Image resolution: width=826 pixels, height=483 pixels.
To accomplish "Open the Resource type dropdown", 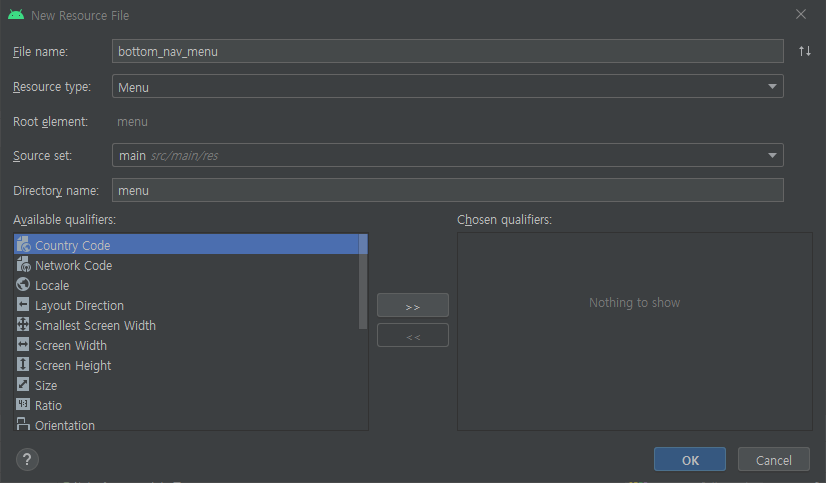I will click(448, 86).
